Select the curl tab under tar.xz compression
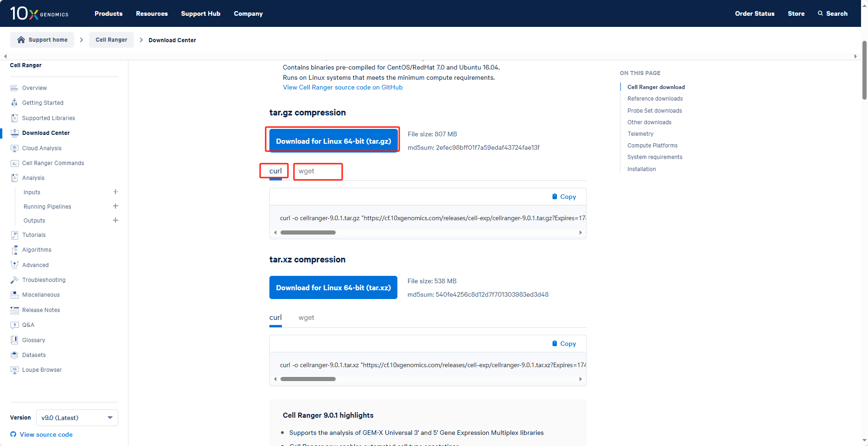This screenshot has width=868, height=446. [x=275, y=318]
